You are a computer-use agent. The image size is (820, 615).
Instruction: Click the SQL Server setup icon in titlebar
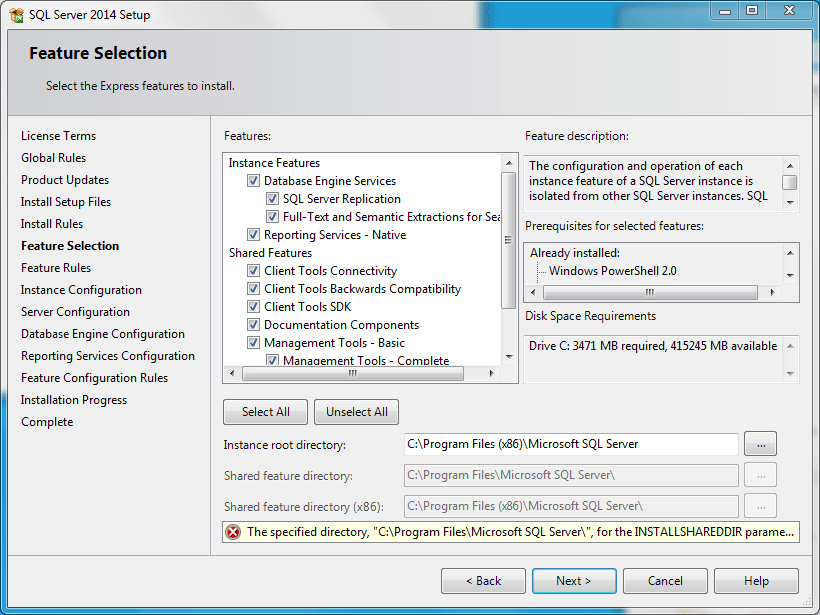coord(14,13)
